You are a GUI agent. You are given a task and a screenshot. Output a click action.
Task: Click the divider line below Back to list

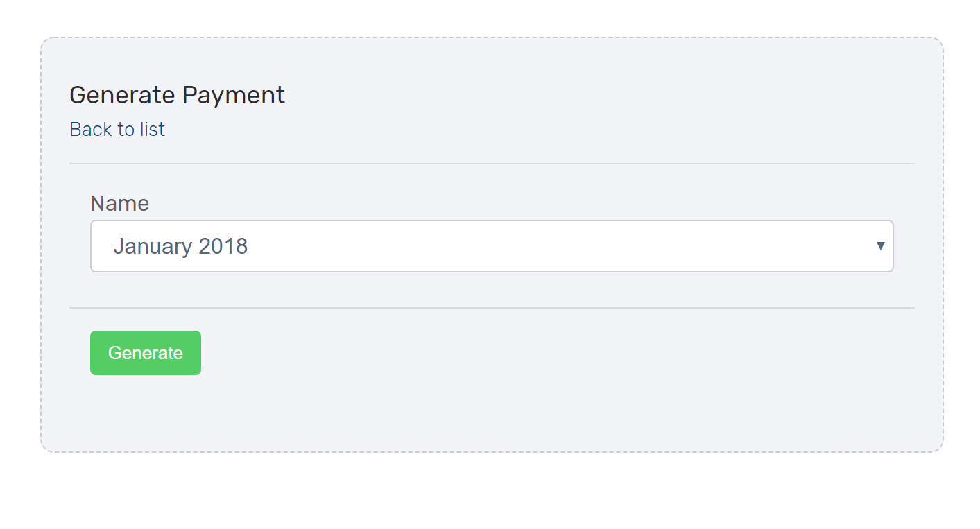click(492, 164)
